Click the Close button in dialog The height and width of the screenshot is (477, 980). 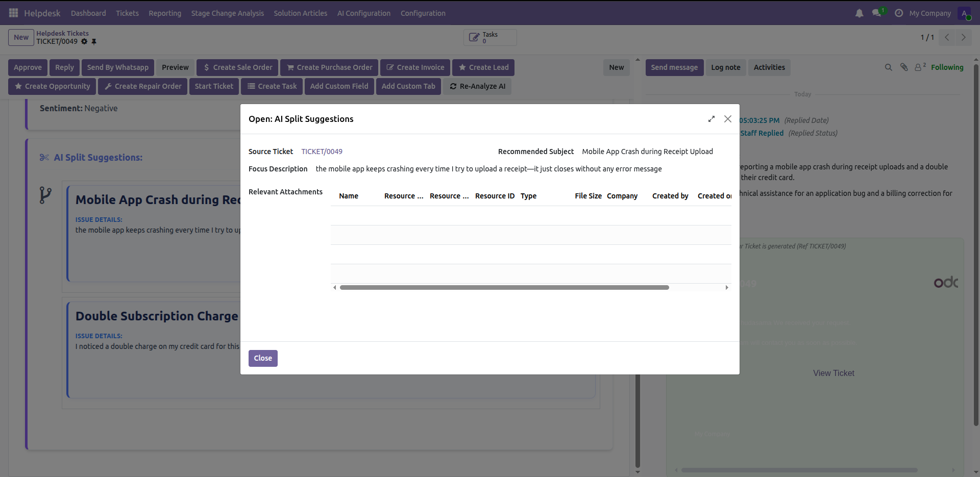click(263, 358)
